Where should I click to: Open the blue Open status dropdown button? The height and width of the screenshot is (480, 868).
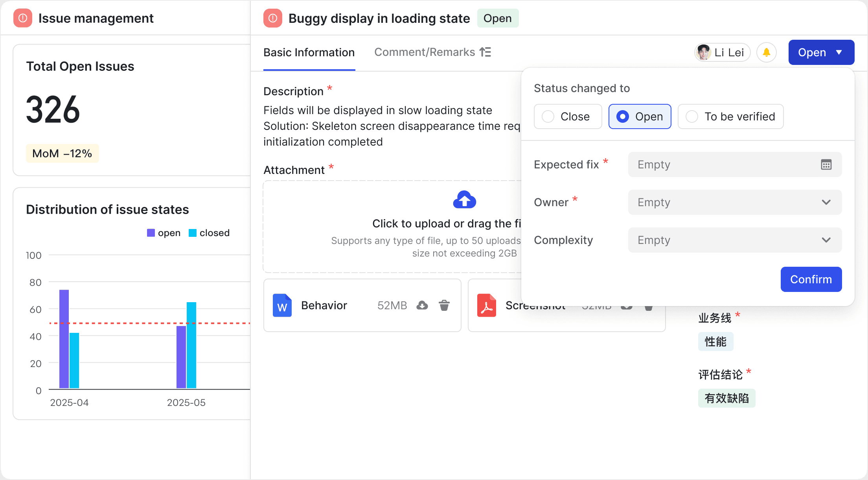tap(821, 52)
